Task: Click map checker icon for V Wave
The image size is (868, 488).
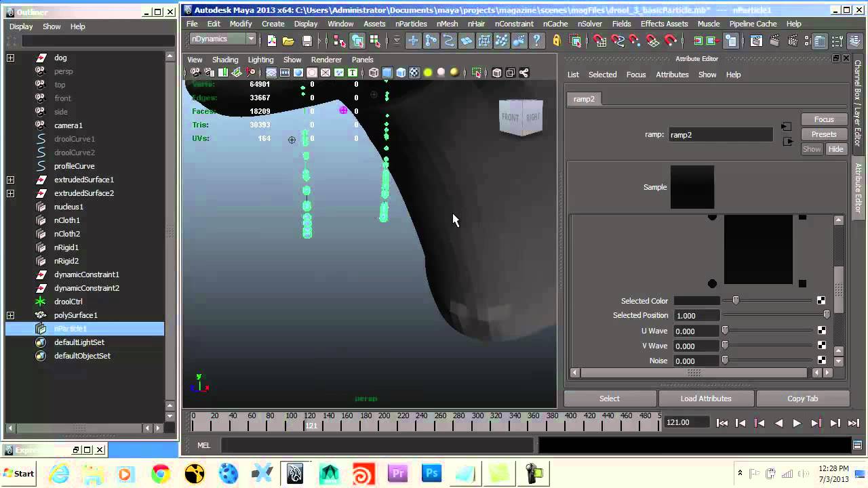Action: coord(821,346)
